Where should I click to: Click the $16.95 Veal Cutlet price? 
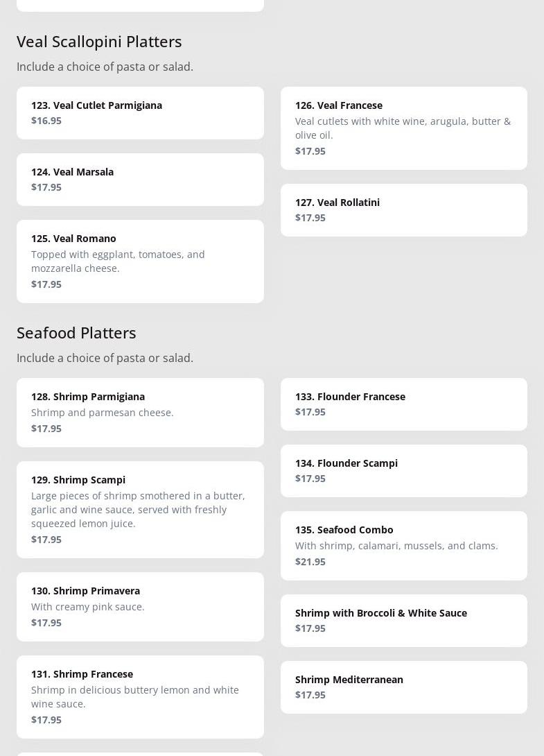(46, 121)
